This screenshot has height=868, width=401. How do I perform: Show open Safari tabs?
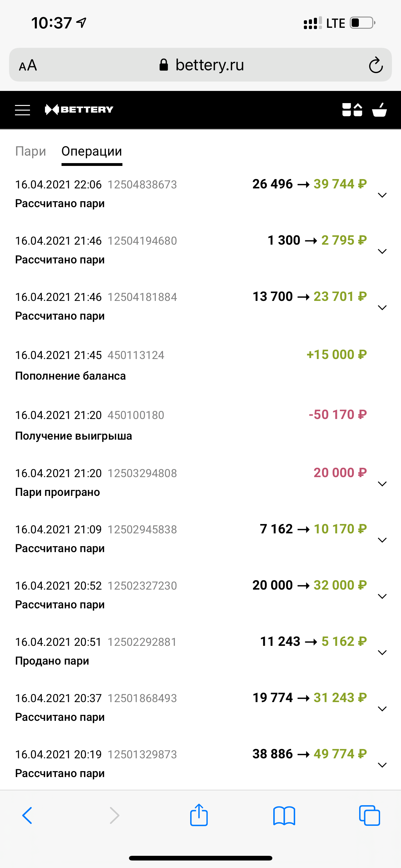[x=369, y=816]
